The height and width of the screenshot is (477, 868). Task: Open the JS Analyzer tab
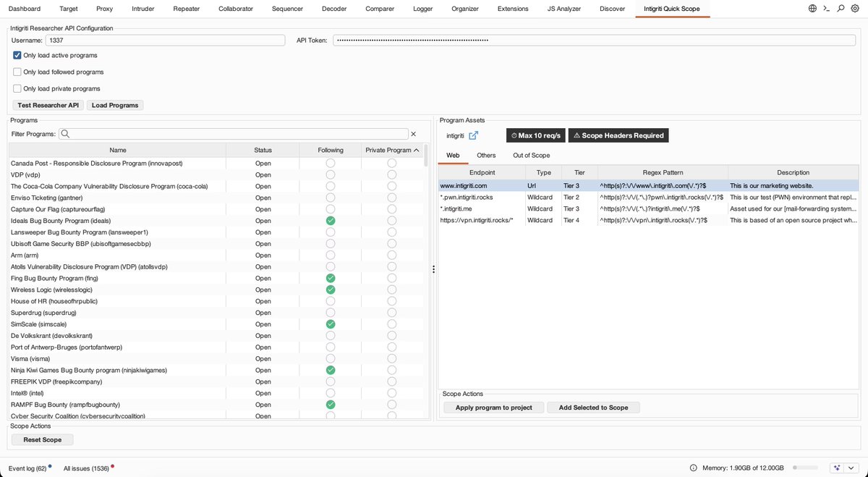pos(563,9)
